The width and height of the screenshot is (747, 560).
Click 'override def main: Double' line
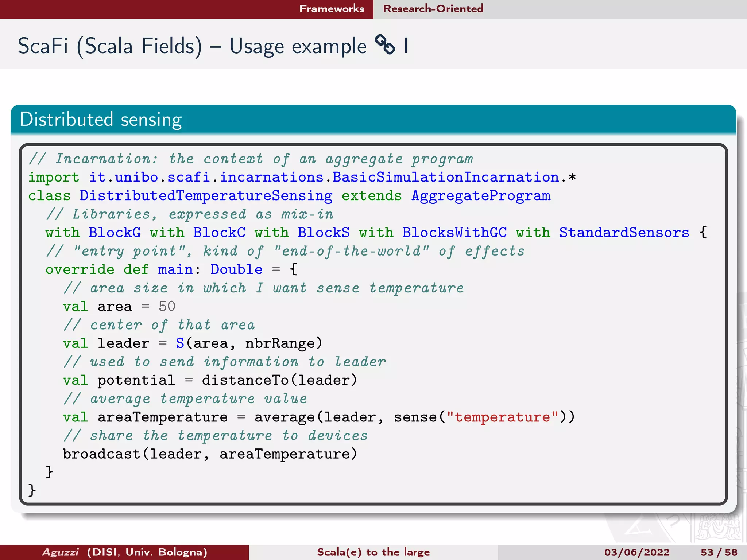click(171, 269)
